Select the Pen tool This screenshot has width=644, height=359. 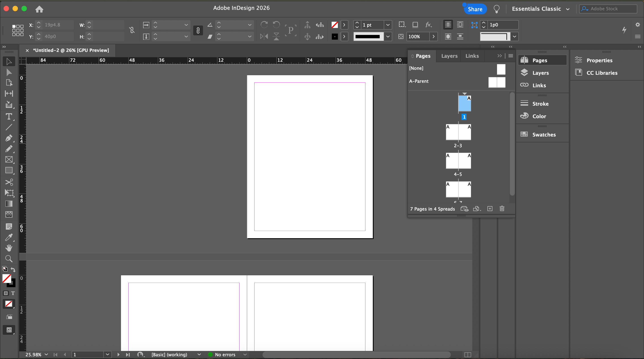pos(9,138)
